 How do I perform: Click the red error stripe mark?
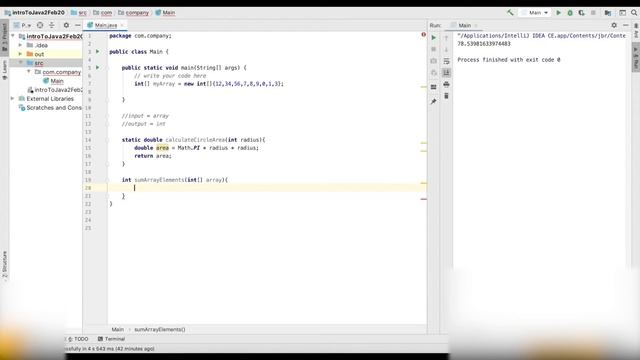(x=424, y=199)
